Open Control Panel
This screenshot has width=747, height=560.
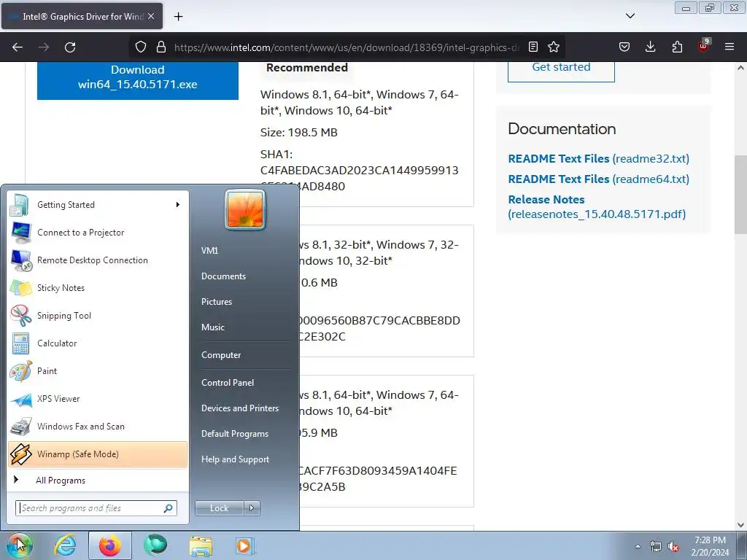click(228, 382)
